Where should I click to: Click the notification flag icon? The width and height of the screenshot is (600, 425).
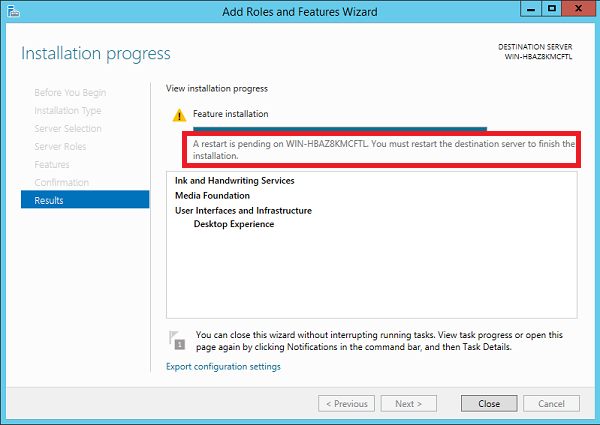pyautogui.click(x=175, y=340)
